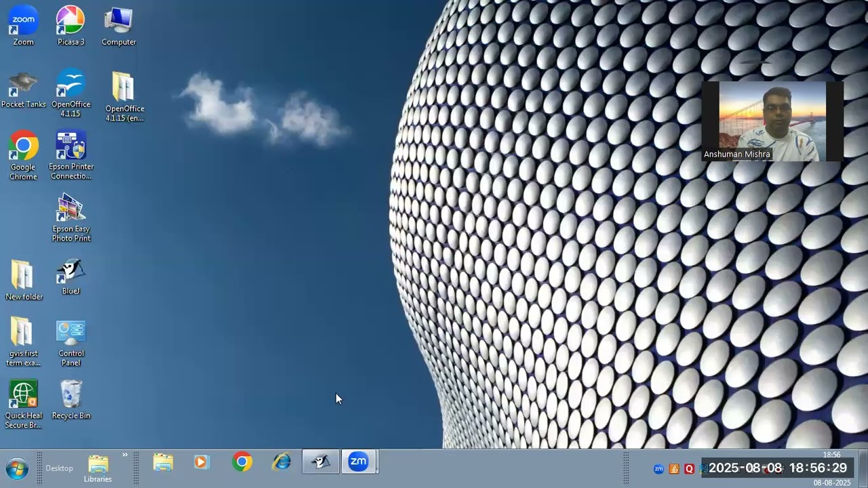
Task: Launch BlueJ desktop shortcut
Action: pyautogui.click(x=71, y=277)
